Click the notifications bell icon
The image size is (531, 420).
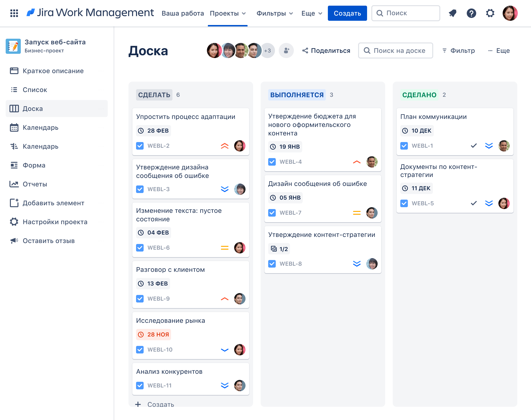click(453, 13)
